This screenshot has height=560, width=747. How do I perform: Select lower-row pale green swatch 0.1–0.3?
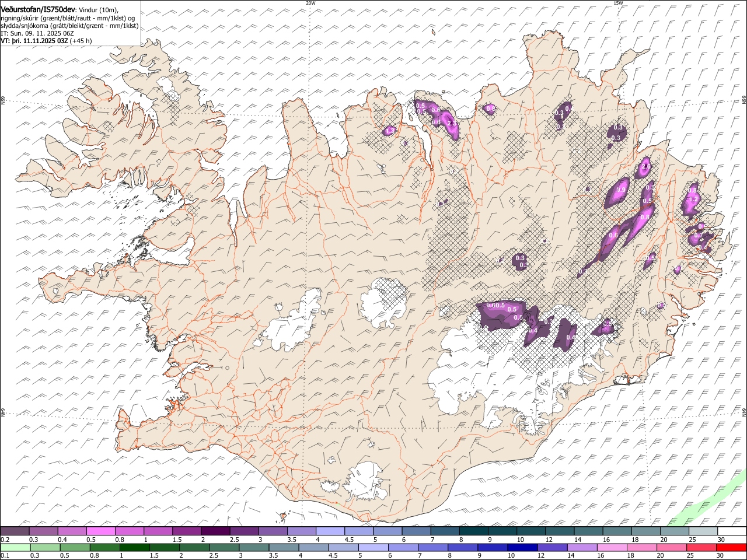(x=16, y=548)
